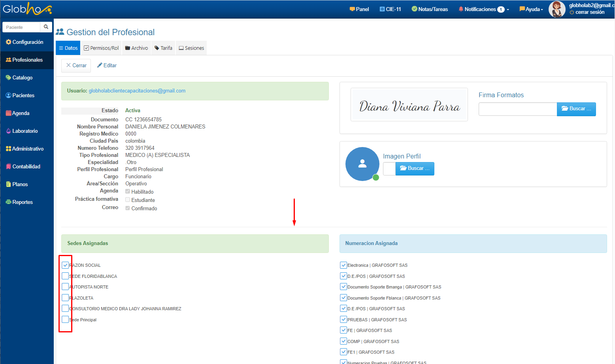
Task: Open CIE-11 from the top bar
Action: coord(390,9)
